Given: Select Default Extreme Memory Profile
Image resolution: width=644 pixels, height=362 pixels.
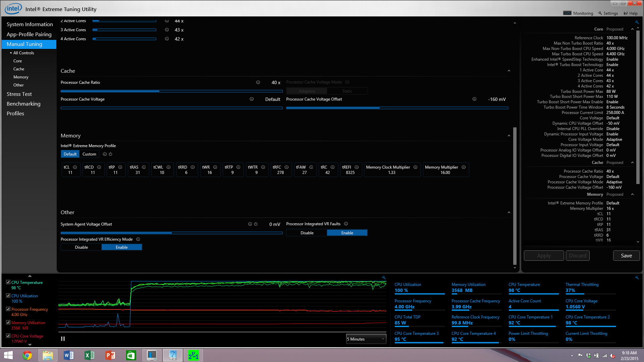Looking at the screenshot, I should tap(70, 154).
